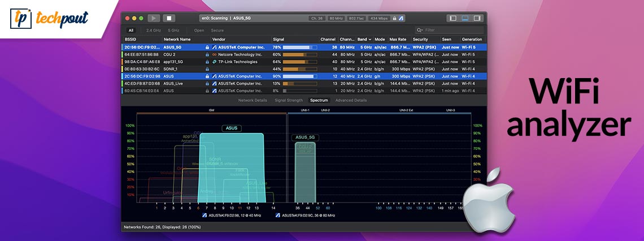Toggle the right sidebar layout icon
The width and height of the screenshot is (644, 241).
(477, 18)
